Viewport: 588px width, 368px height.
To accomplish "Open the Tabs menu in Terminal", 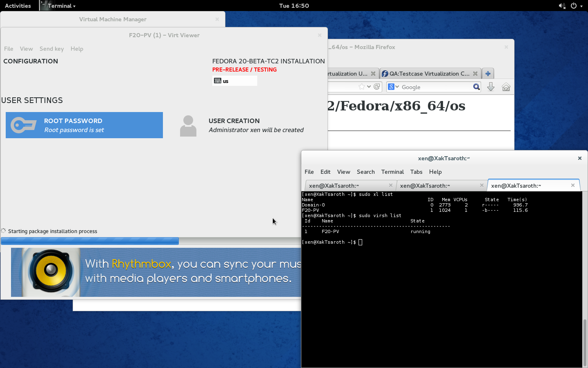I will coord(416,172).
